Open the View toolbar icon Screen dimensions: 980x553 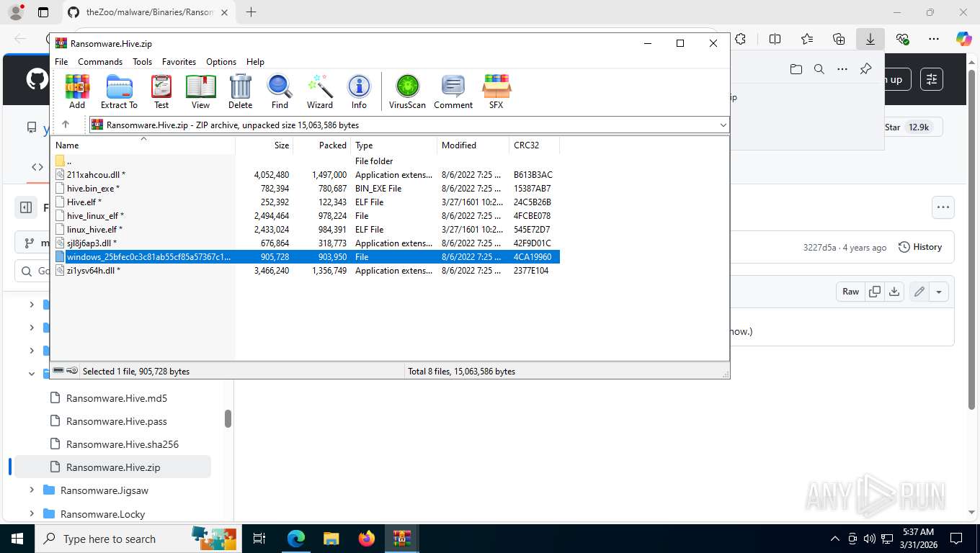[200, 91]
